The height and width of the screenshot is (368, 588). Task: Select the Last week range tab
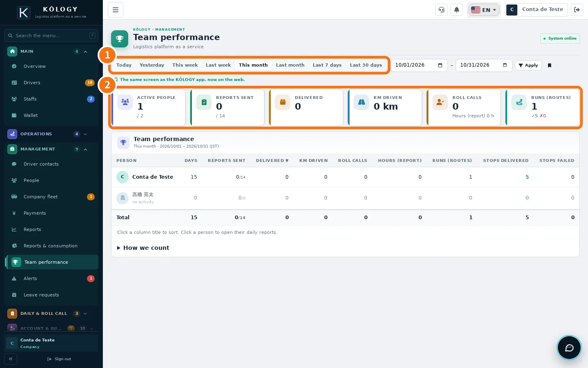point(218,65)
